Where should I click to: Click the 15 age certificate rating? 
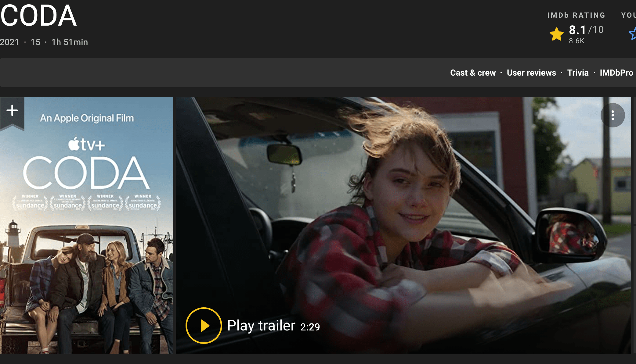[35, 42]
